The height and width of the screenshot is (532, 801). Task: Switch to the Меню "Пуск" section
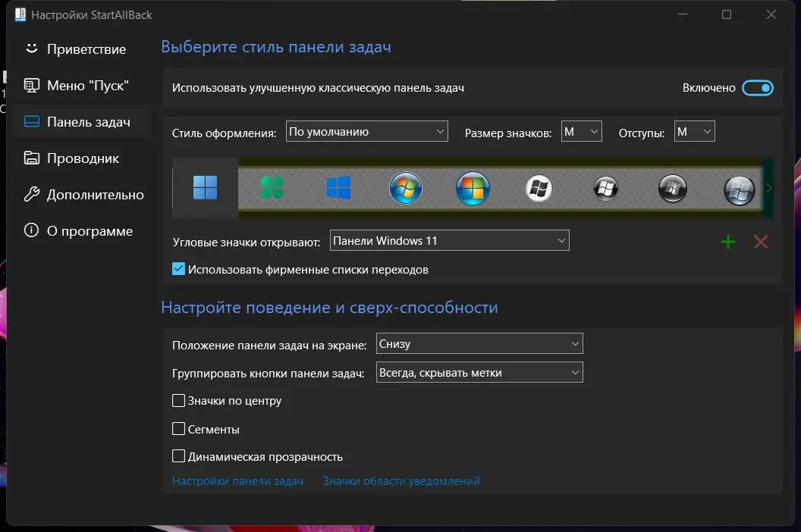click(x=78, y=85)
